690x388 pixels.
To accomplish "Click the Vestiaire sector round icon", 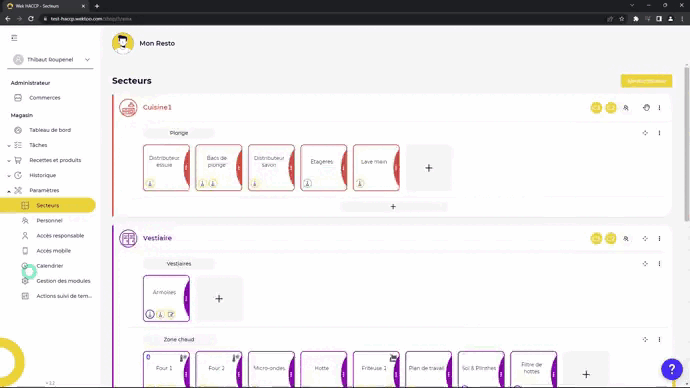I will click(128, 238).
